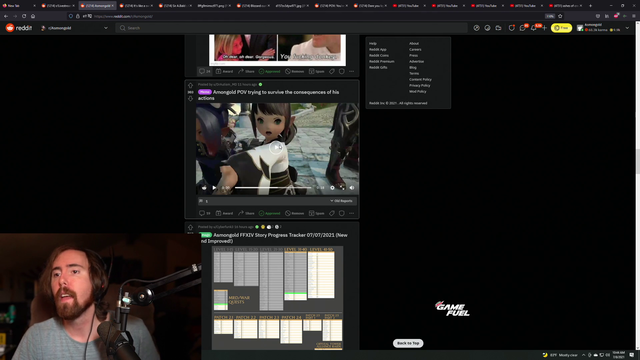Viewport: 640px width, 360px height.
Task: Open the Privacy Policy footer link
Action: pyautogui.click(x=420, y=85)
